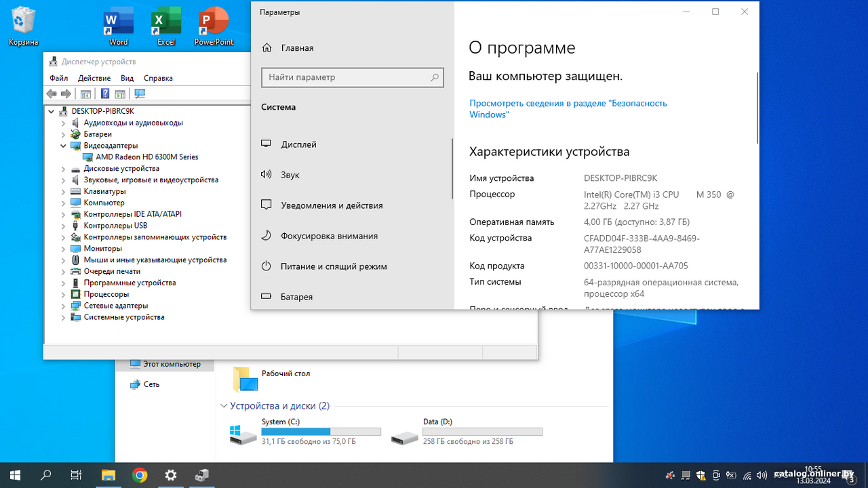The image size is (868, 488).
Task: Click Forward arrow in Device Manager toolbar
Action: [x=66, y=94]
